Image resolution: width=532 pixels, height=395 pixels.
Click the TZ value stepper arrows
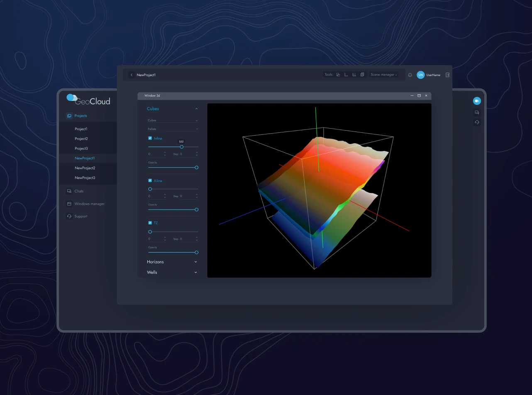click(165, 239)
